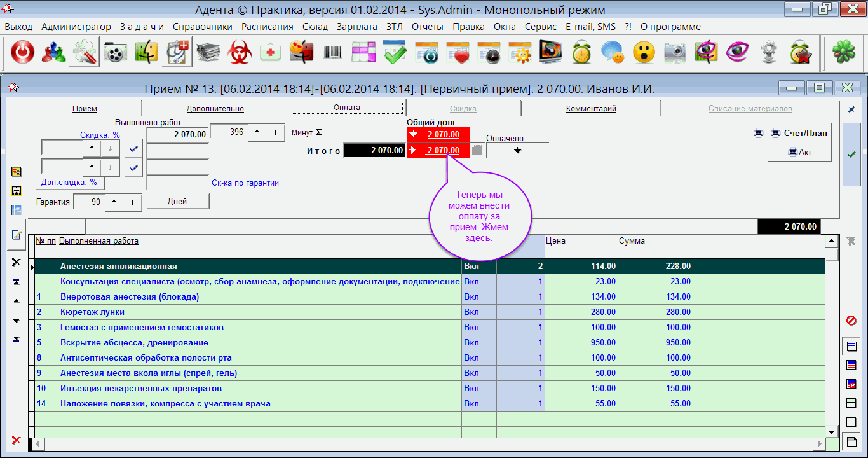Click the green ICQ flower icon
The height and width of the screenshot is (458, 868).
tap(844, 53)
